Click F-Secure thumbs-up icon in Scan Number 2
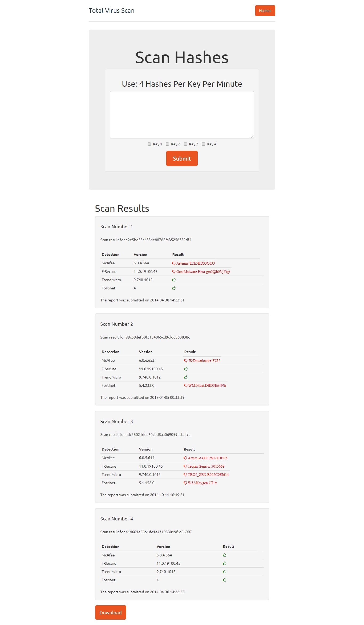The height and width of the screenshot is (625, 364). [186, 369]
